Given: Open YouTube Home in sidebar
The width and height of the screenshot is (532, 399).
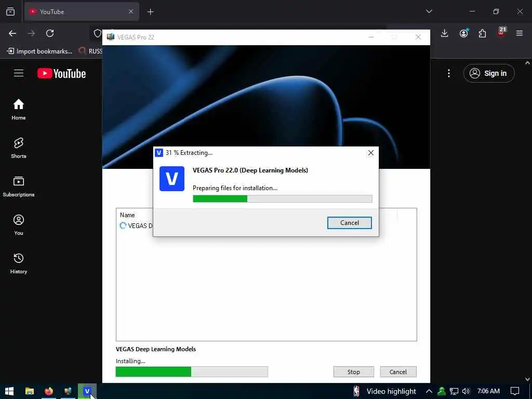Looking at the screenshot, I should (19, 109).
